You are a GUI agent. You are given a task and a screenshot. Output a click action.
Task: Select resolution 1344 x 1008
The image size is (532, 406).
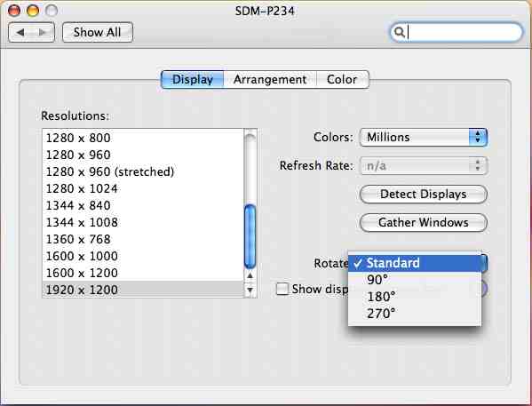tap(143, 222)
